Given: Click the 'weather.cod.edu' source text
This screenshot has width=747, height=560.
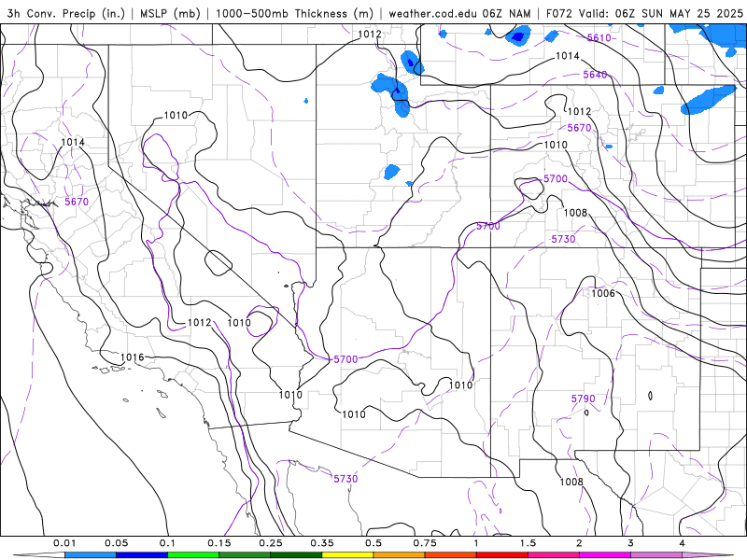Looking at the screenshot, I should pos(432,14).
